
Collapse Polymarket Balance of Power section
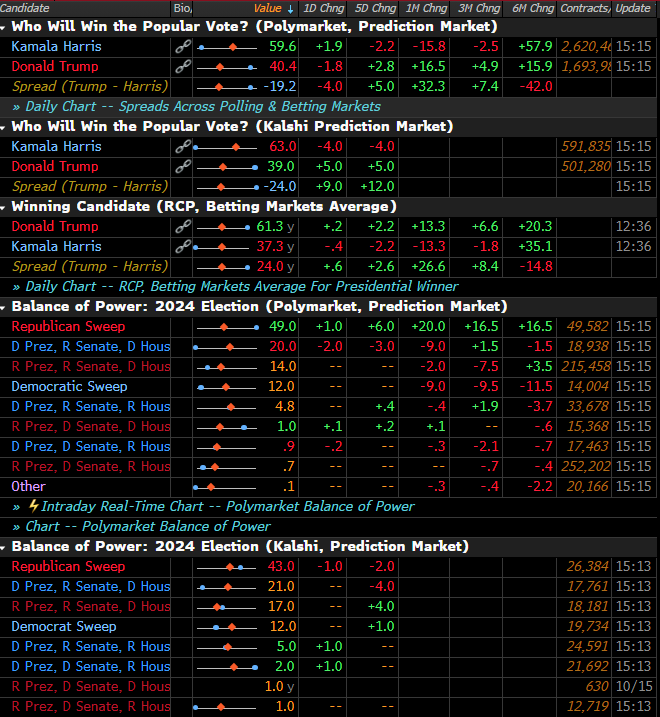point(5,307)
